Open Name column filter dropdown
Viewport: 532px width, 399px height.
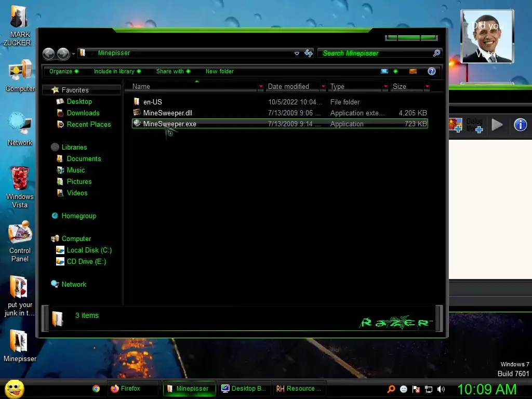(261, 87)
